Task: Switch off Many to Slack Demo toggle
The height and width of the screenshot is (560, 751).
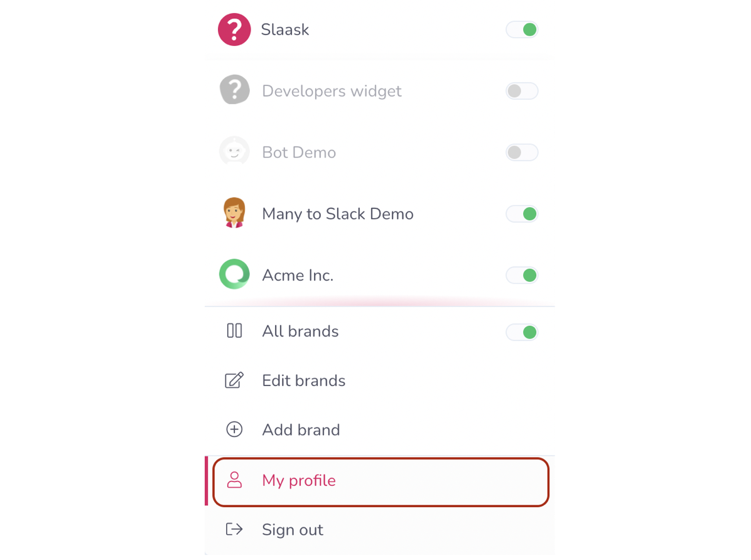Action: pos(522,214)
